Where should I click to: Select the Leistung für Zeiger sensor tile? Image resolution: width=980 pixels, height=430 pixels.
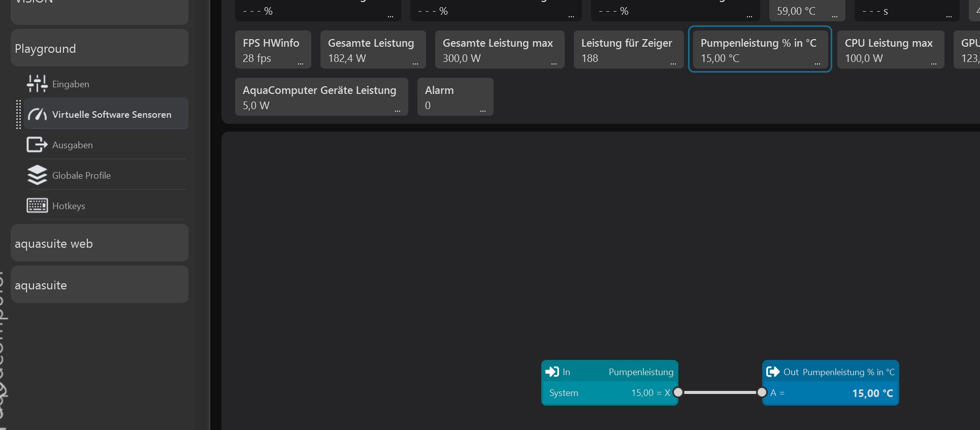628,50
